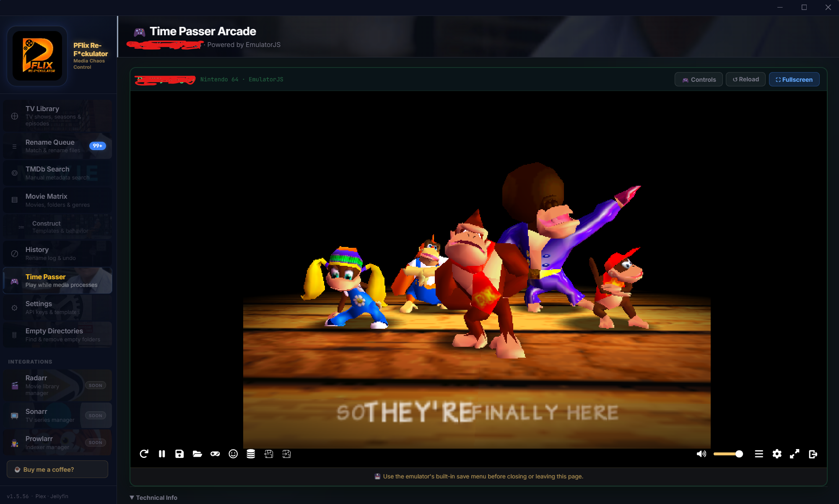Click the SOON badge on Prowlarr
The height and width of the screenshot is (504, 839).
click(x=96, y=442)
